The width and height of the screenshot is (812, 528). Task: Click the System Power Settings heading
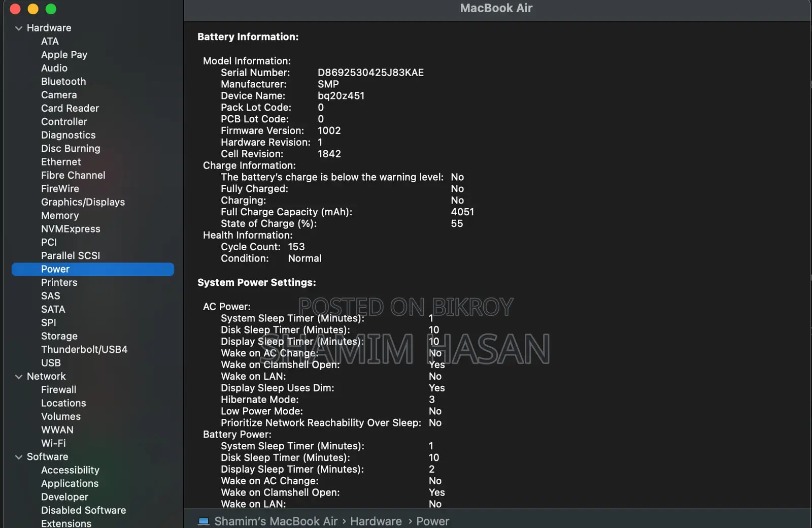[x=256, y=283]
